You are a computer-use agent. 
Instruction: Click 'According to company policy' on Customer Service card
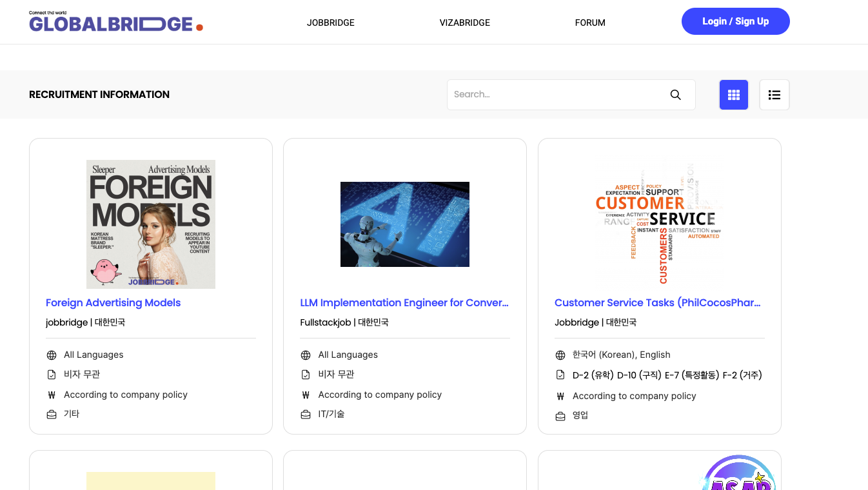tap(635, 397)
